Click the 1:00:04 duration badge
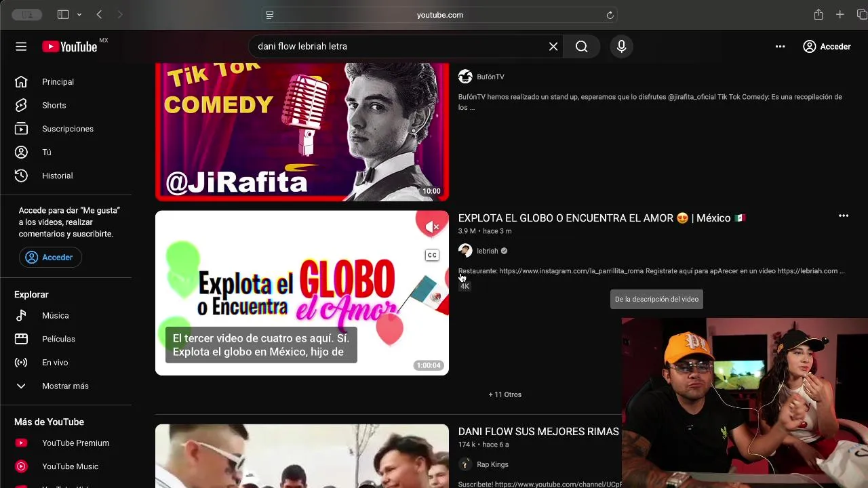The image size is (868, 488). (429, 366)
